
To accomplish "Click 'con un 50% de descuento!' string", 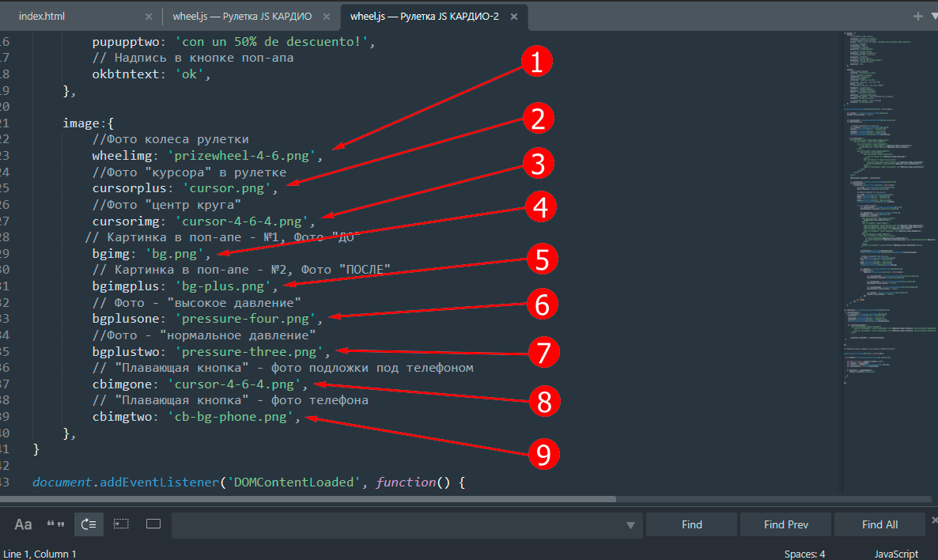I will pos(272,42).
